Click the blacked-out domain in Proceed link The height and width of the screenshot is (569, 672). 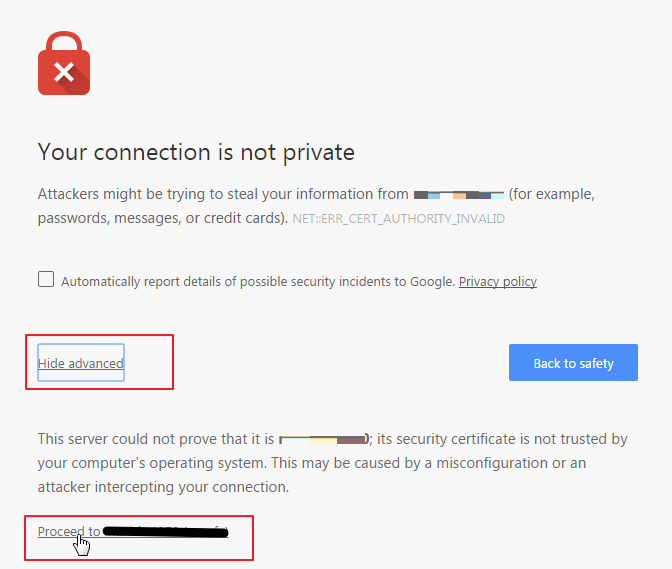(166, 532)
